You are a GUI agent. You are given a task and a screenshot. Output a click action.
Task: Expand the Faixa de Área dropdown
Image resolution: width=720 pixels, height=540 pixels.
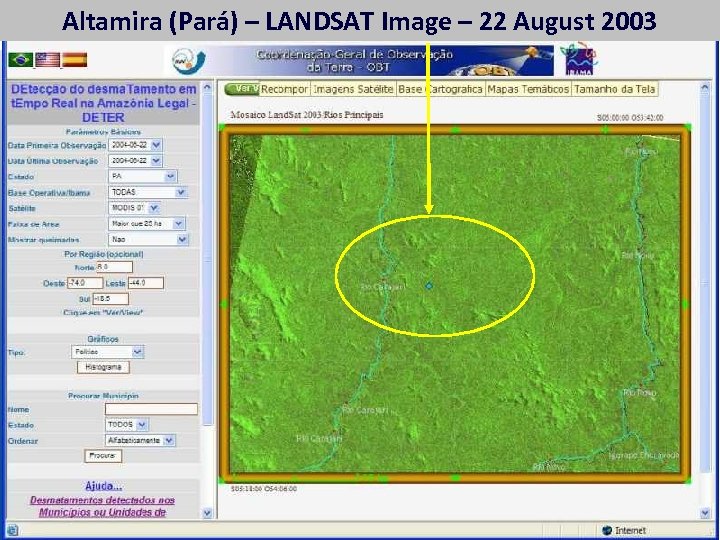(x=179, y=224)
